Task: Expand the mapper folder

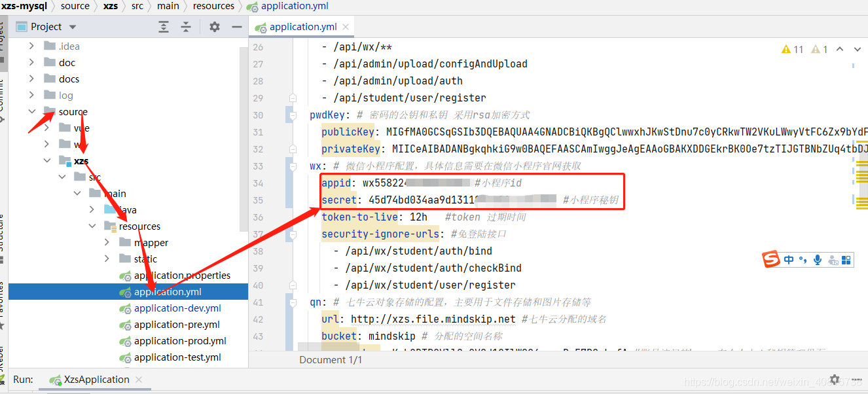Action: click(x=107, y=242)
